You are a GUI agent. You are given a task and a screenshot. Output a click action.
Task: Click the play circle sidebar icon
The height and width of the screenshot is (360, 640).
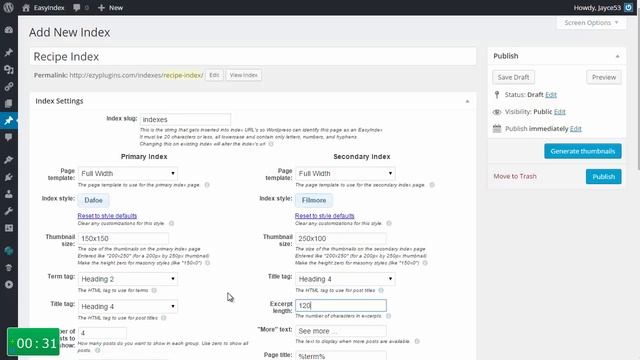pos(9,284)
